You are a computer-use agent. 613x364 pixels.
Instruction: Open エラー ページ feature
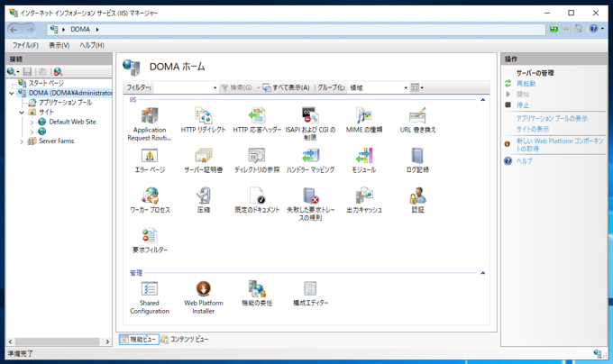point(150,160)
